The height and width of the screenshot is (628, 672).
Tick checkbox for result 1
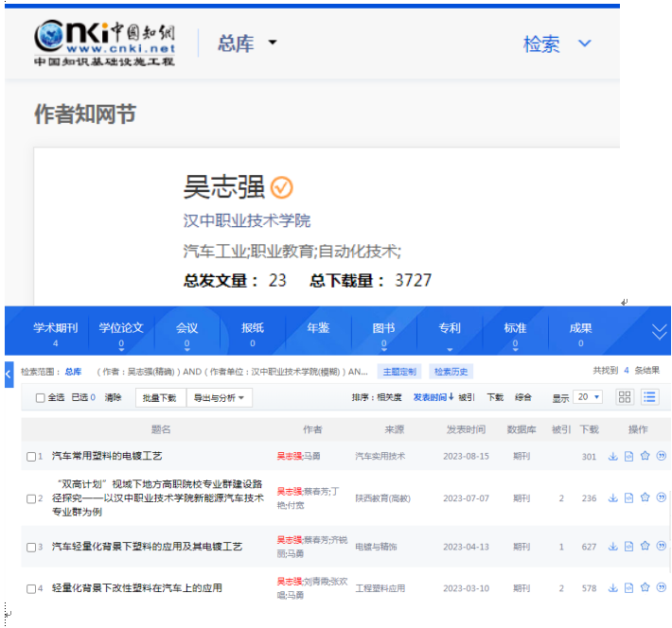tap(31, 457)
